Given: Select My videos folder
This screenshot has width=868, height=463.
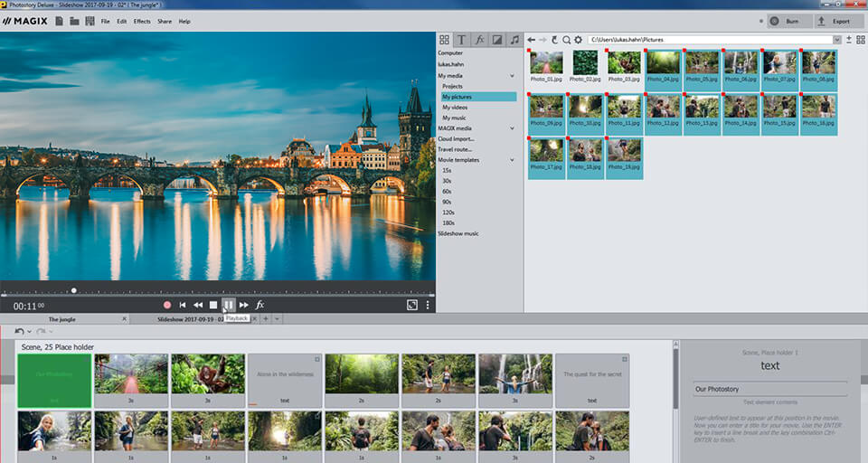Looking at the screenshot, I should [x=455, y=108].
